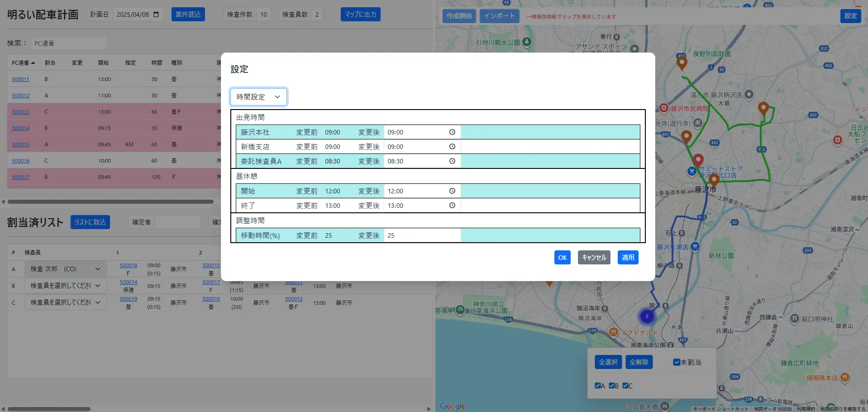
Task: Click clock icon for lunch break 終了
Action: click(x=452, y=206)
